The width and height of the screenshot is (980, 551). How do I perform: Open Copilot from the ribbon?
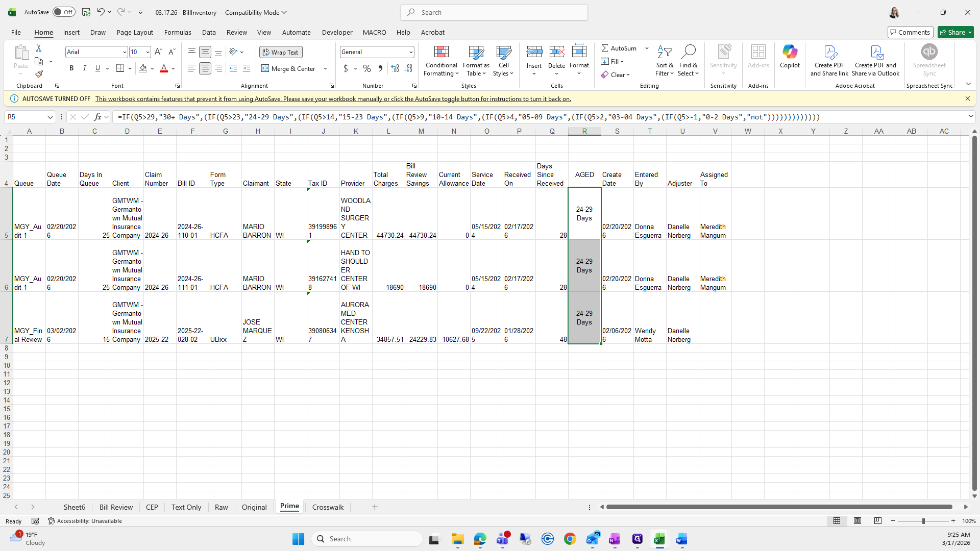point(789,56)
